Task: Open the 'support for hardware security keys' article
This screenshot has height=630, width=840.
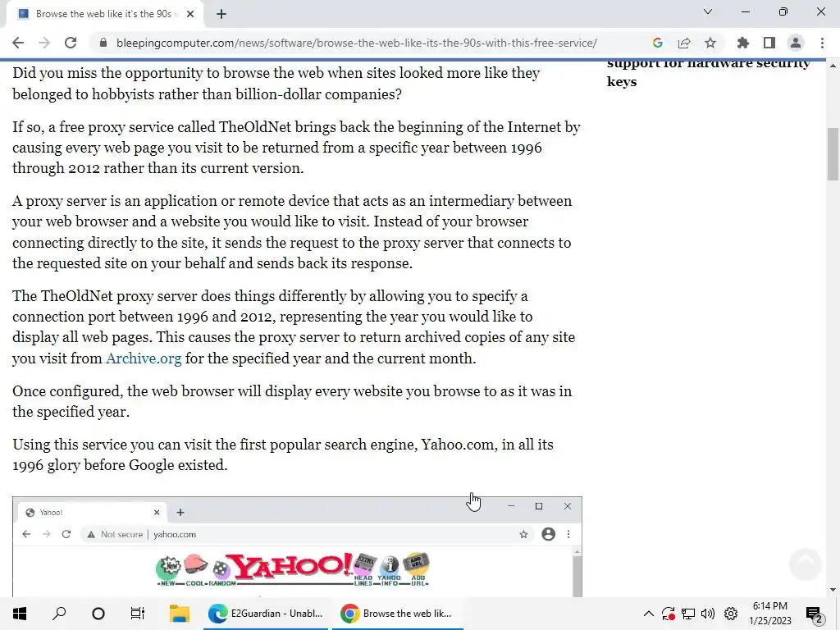Action: coord(708,72)
